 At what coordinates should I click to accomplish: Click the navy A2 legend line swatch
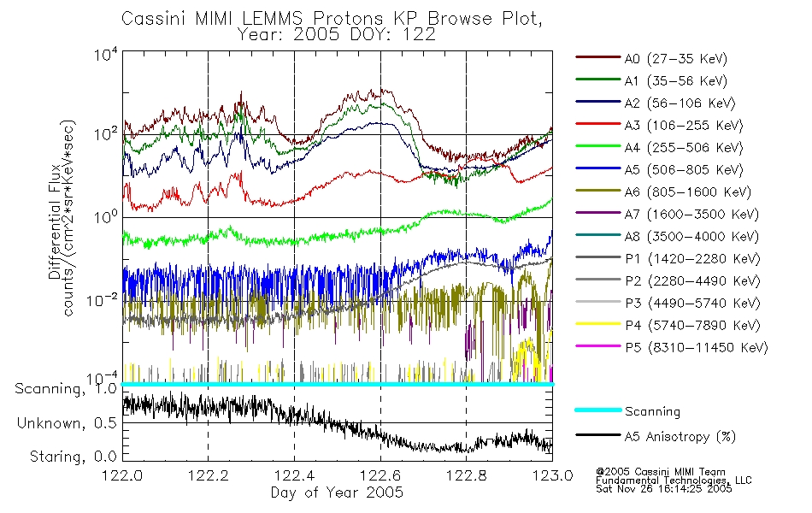point(597,102)
